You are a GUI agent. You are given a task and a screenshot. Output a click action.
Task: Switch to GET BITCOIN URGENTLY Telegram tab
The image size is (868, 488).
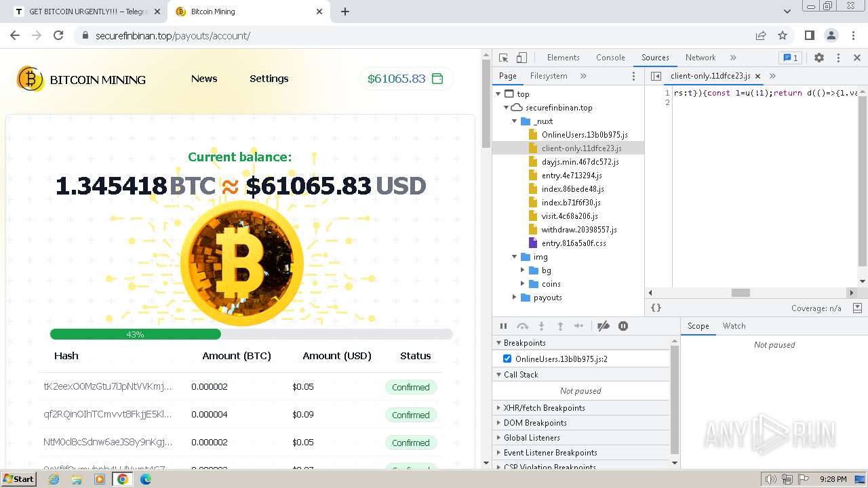[87, 12]
